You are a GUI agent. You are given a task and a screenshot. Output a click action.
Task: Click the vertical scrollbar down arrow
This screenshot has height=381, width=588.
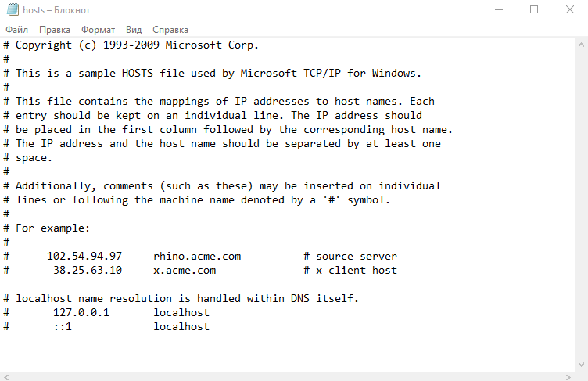[581, 363]
